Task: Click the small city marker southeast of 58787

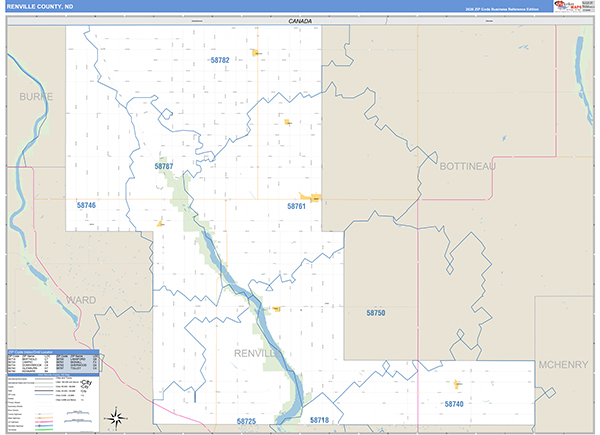Action: 159,223
